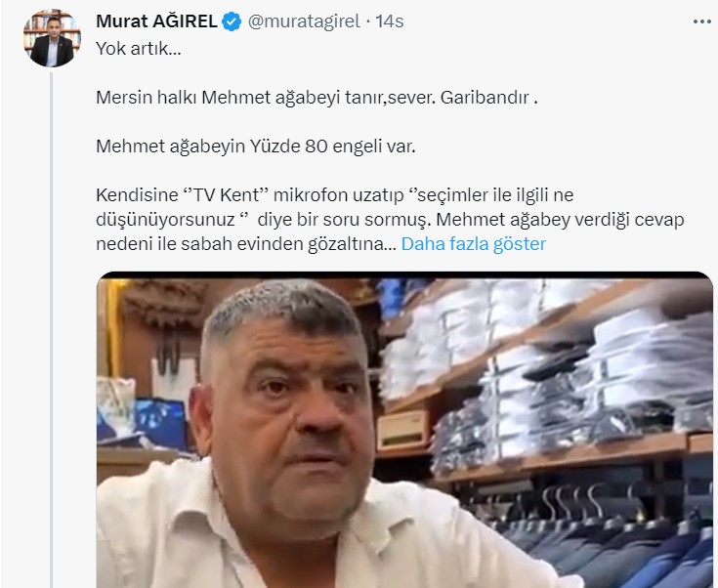Visit the @muratagirel handle link
Viewport: 718px width, 588px height.
[304, 21]
